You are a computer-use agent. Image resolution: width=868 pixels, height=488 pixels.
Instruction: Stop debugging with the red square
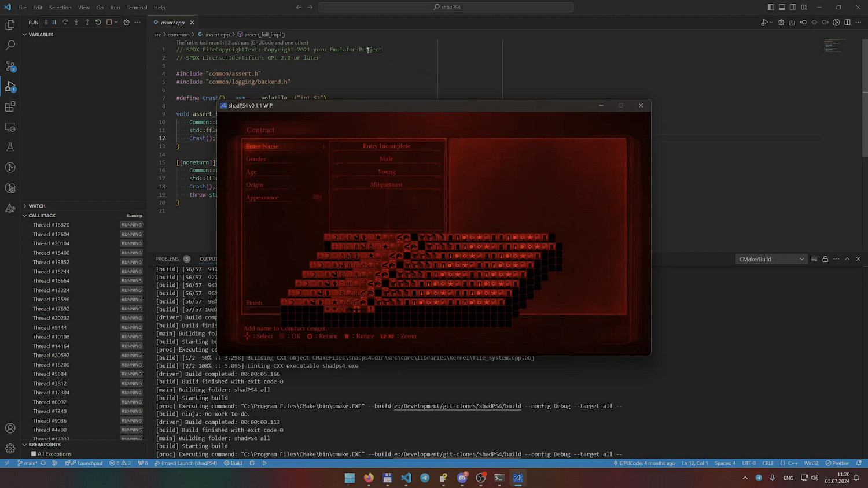109,23
